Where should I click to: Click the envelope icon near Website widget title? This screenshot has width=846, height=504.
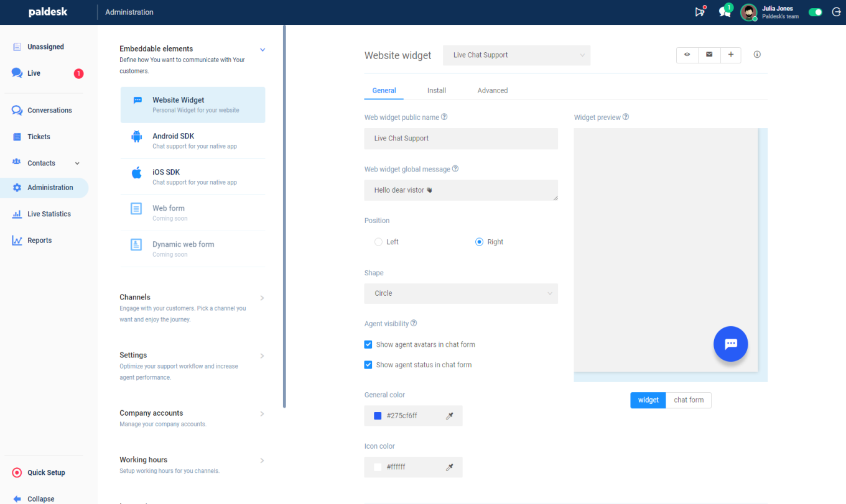pyautogui.click(x=709, y=55)
